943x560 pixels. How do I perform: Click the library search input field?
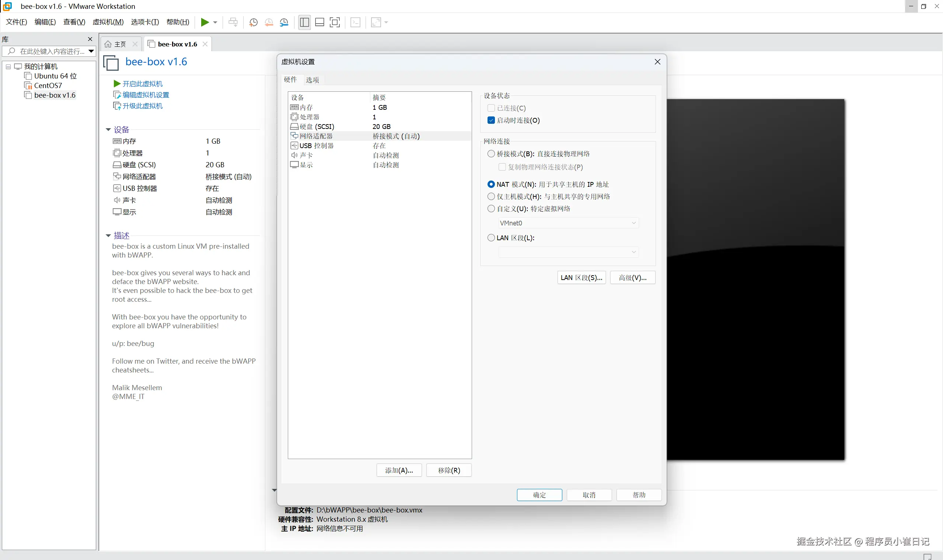(x=51, y=51)
